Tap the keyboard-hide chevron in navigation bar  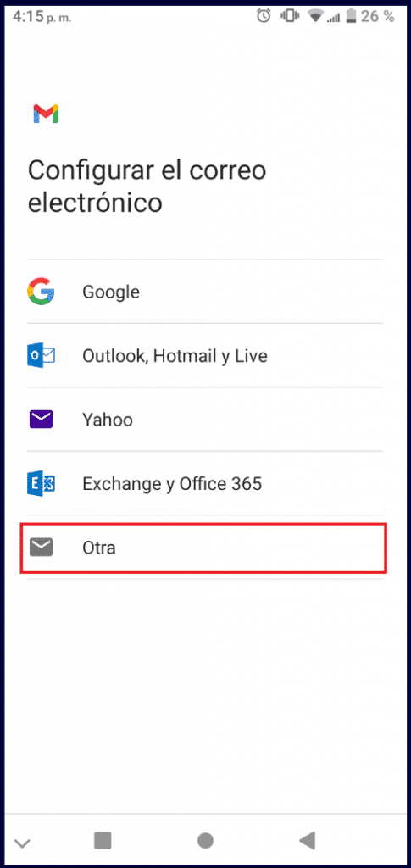tap(22, 843)
